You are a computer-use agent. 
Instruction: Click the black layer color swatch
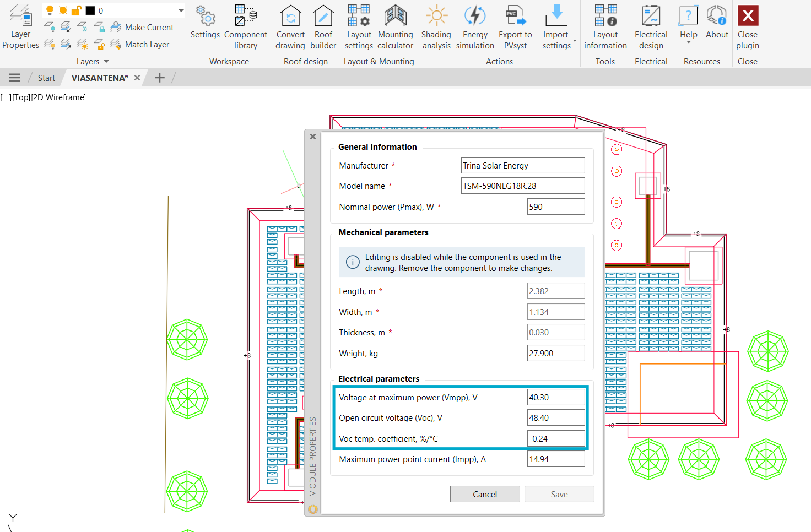90,10
